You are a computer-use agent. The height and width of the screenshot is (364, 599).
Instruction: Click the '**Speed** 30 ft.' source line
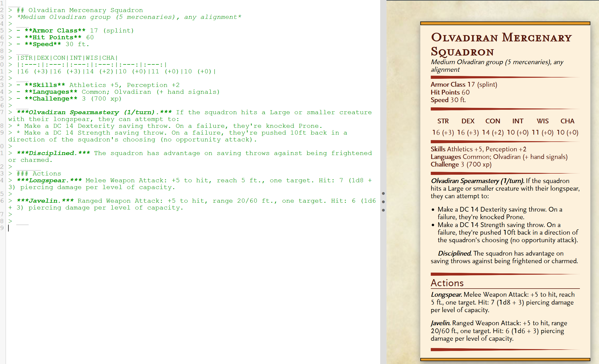click(x=53, y=44)
